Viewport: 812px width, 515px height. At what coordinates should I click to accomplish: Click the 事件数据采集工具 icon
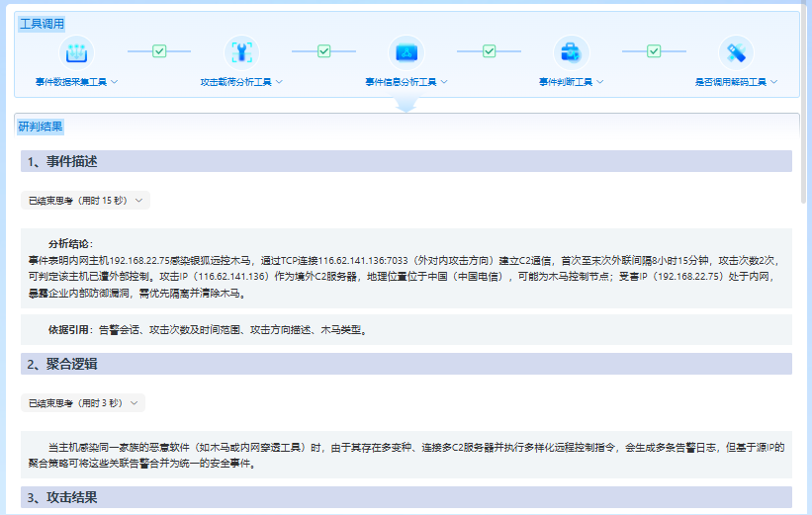[76, 51]
